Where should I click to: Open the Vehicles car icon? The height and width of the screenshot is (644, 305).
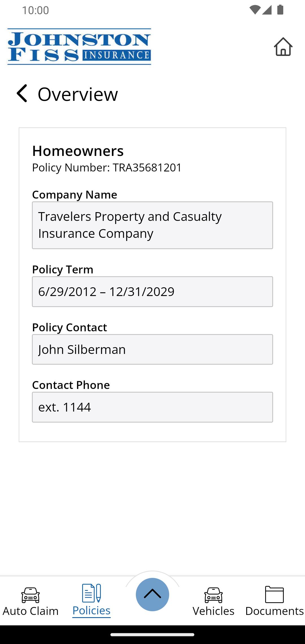pos(213,595)
